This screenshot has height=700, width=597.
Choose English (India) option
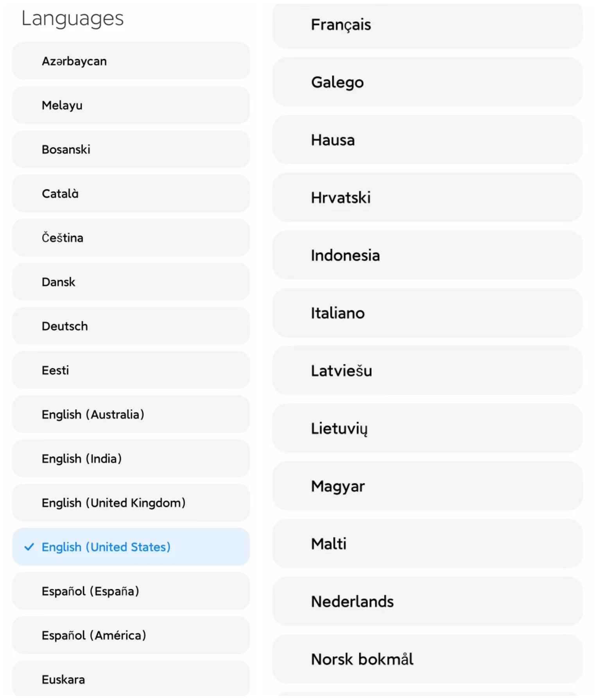click(131, 459)
